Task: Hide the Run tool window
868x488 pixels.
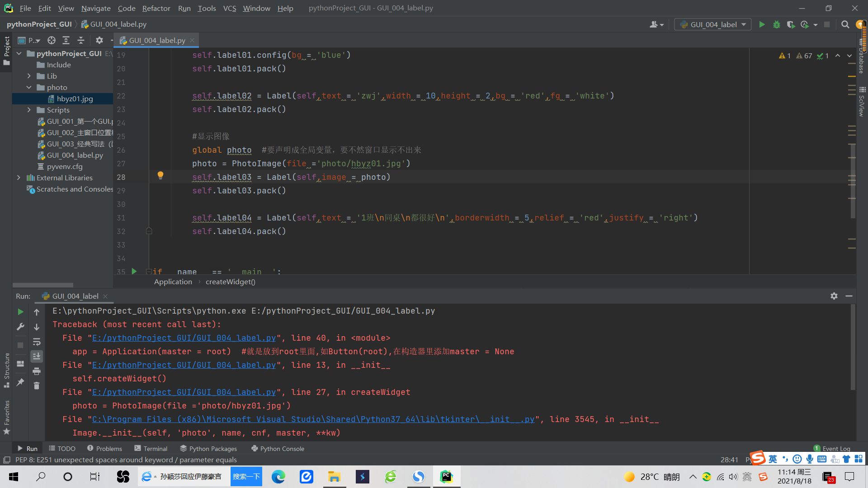Action: [849, 296]
